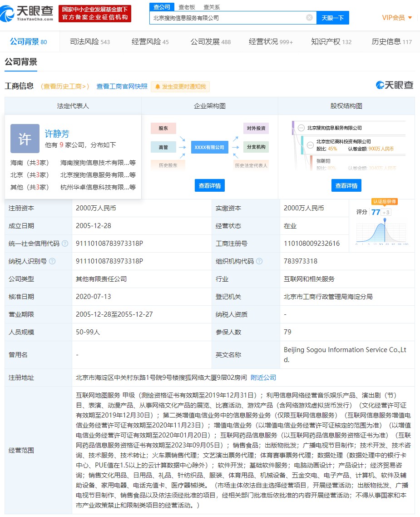Click the score distribution chart

coord(381,231)
